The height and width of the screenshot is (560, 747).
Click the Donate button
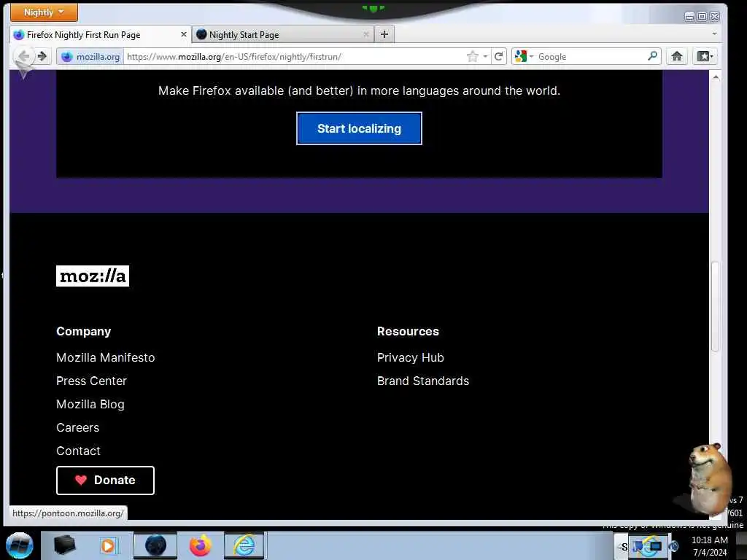pos(105,481)
